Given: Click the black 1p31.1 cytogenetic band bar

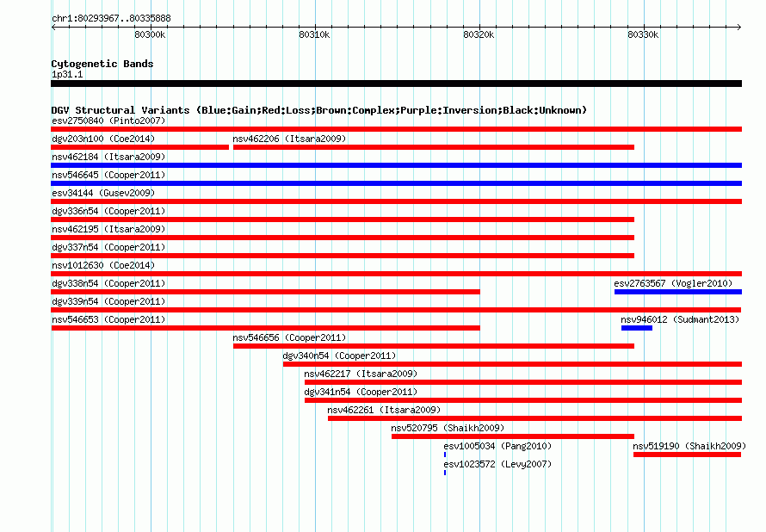Looking at the screenshot, I should pyautogui.click(x=396, y=84).
